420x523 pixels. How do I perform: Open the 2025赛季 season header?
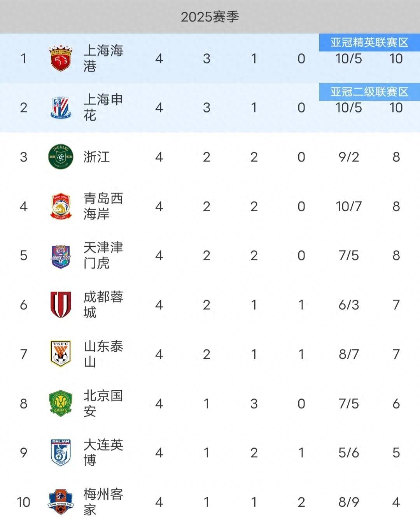tap(210, 17)
